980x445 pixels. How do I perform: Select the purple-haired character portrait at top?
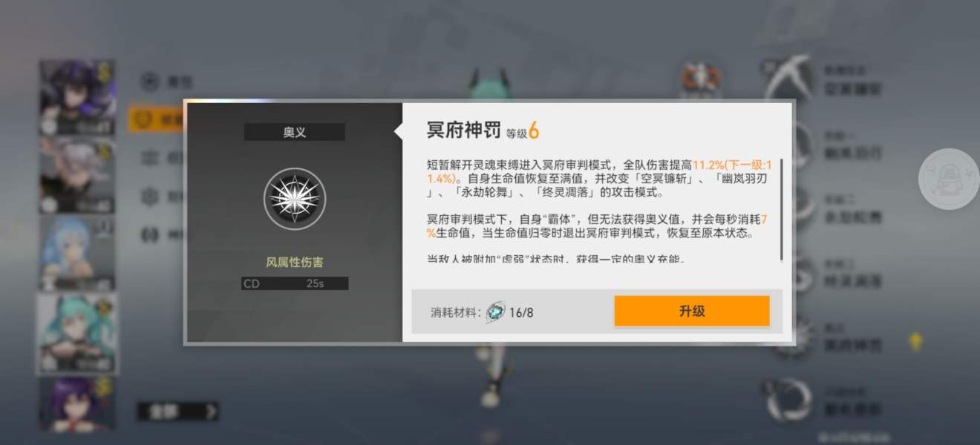pos(77,98)
